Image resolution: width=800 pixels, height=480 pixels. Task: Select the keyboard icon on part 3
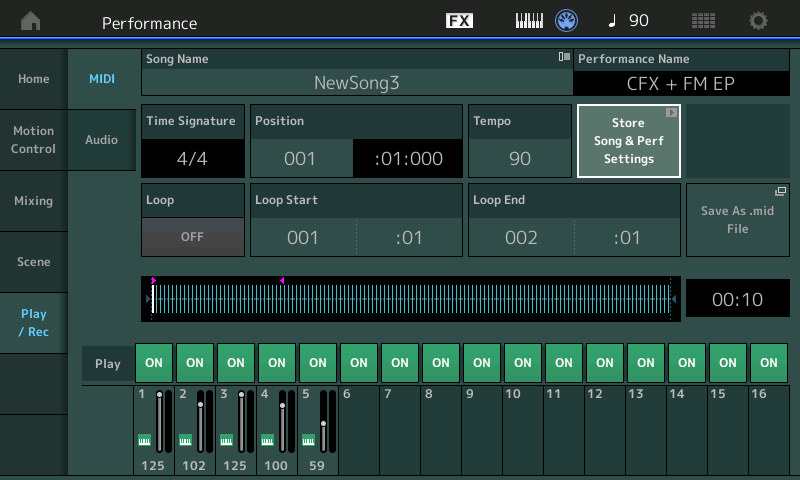(x=226, y=439)
